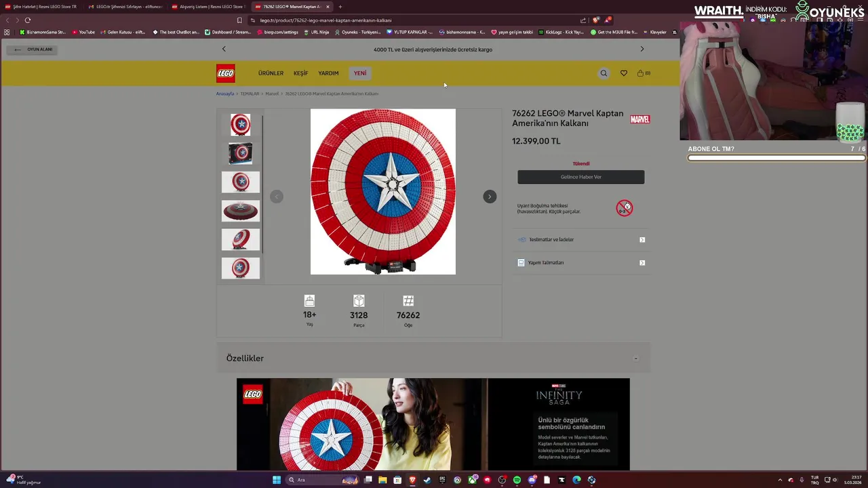Viewport: 868px width, 488px height.
Task: Open the URL Ninja bookmark
Action: [317, 32]
